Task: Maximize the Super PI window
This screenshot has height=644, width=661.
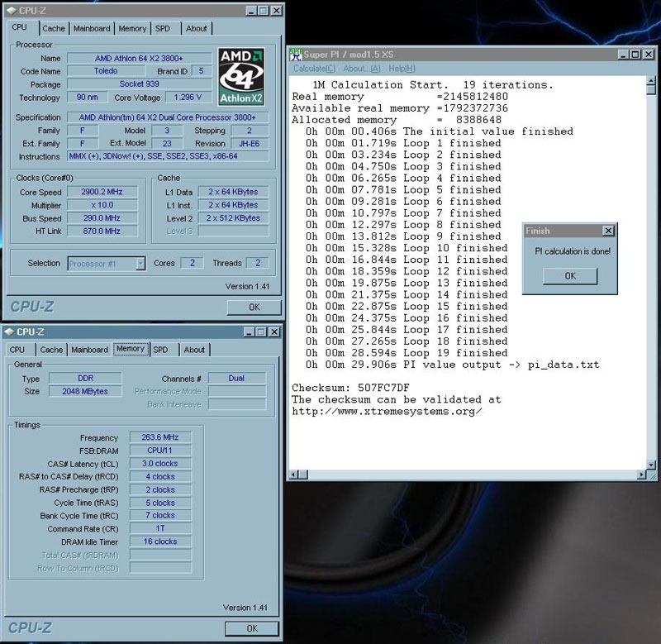Action: click(635, 55)
